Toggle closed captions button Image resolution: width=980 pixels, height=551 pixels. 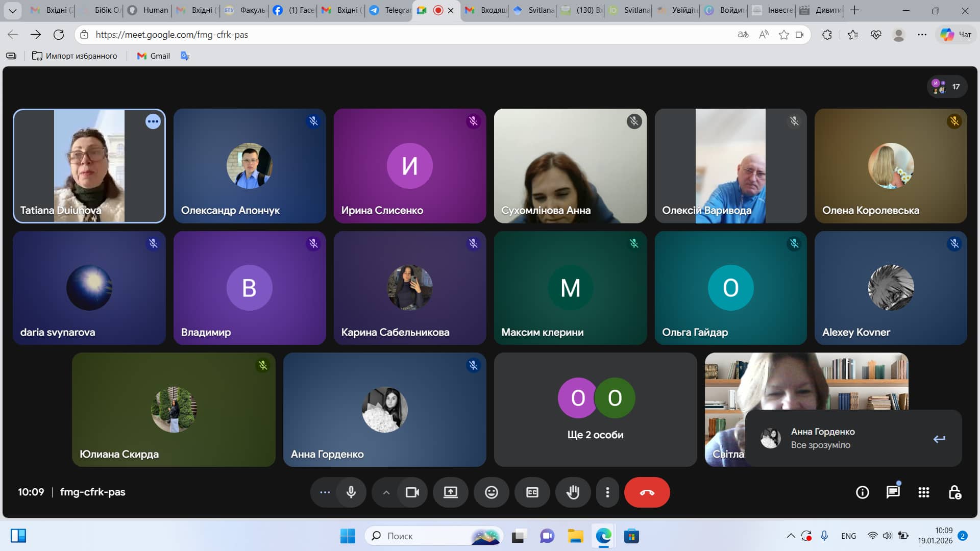pos(532,492)
